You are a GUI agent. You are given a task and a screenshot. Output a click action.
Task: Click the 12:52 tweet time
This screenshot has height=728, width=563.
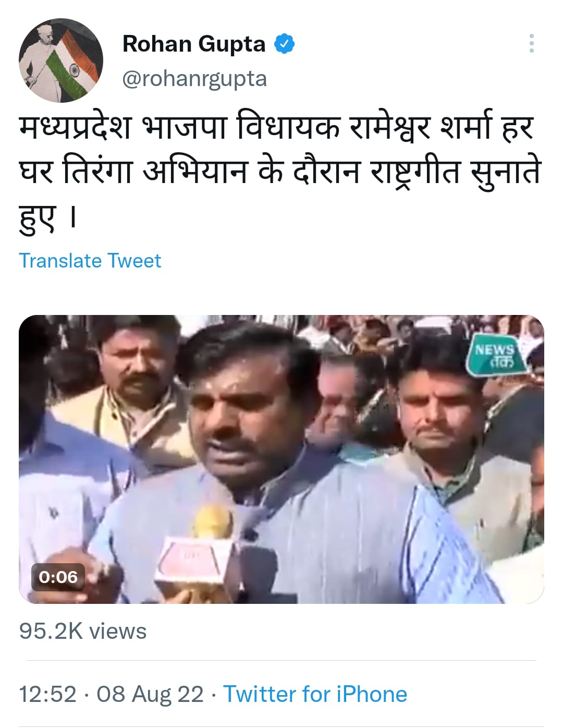coord(47,694)
